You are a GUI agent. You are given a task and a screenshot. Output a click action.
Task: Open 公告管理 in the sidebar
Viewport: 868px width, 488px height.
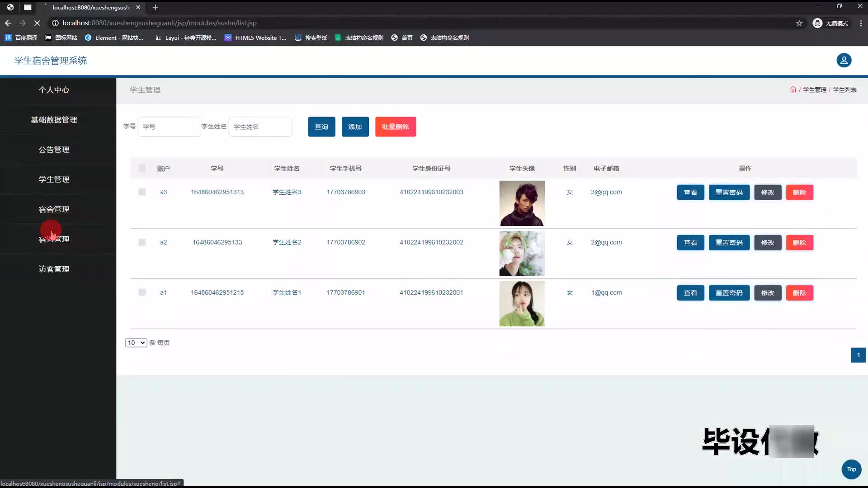pyautogui.click(x=54, y=150)
